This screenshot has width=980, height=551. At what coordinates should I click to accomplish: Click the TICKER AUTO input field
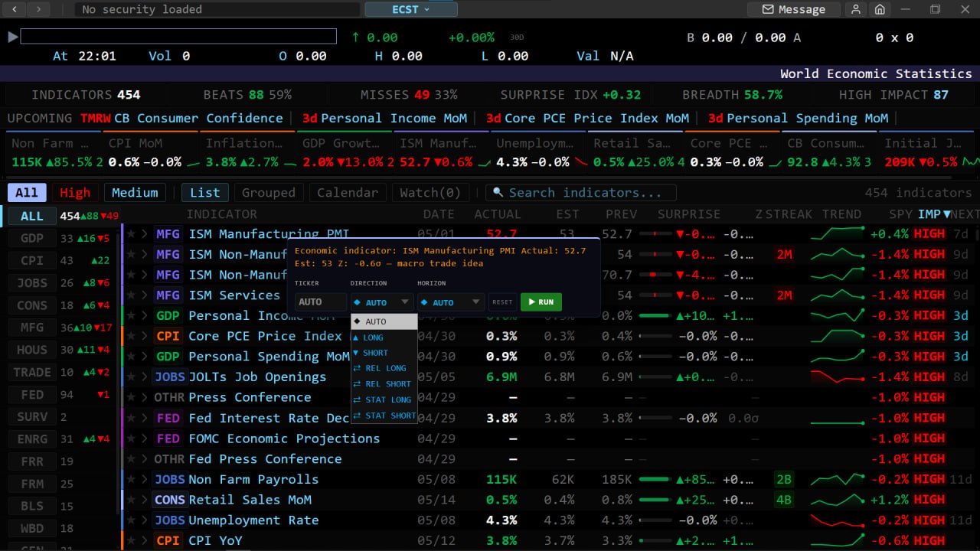point(321,302)
